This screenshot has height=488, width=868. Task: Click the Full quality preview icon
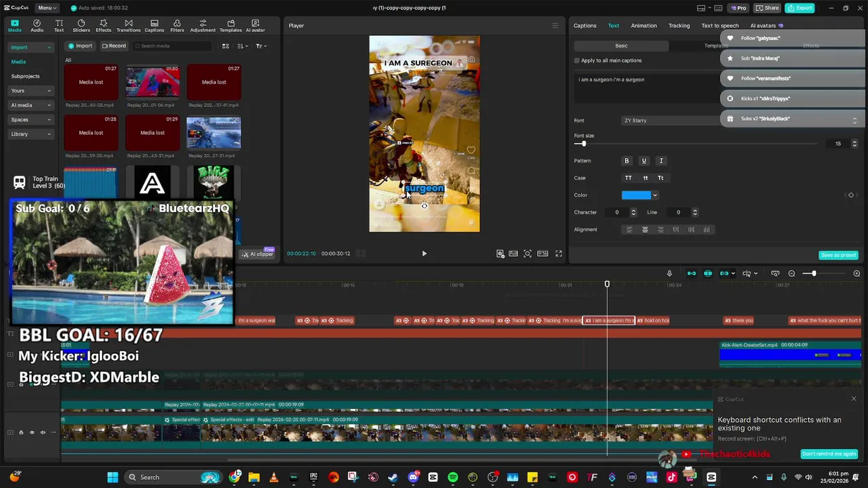click(515, 253)
